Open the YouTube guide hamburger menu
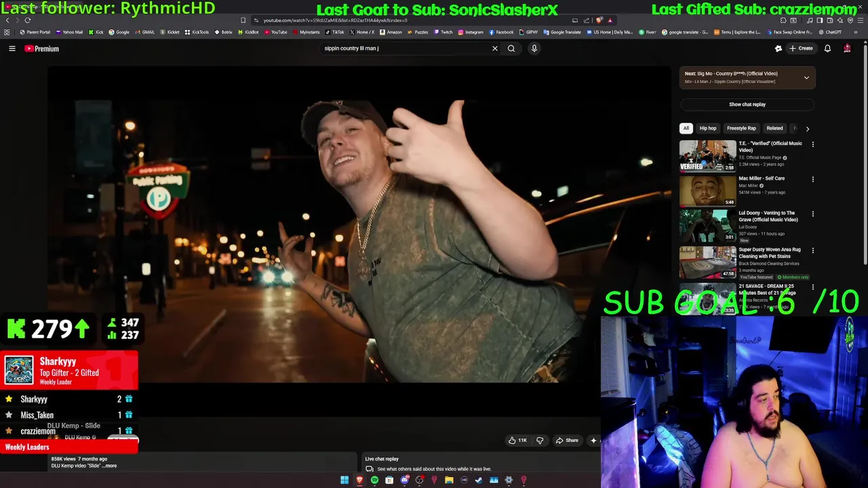868x488 pixels. coord(12,49)
